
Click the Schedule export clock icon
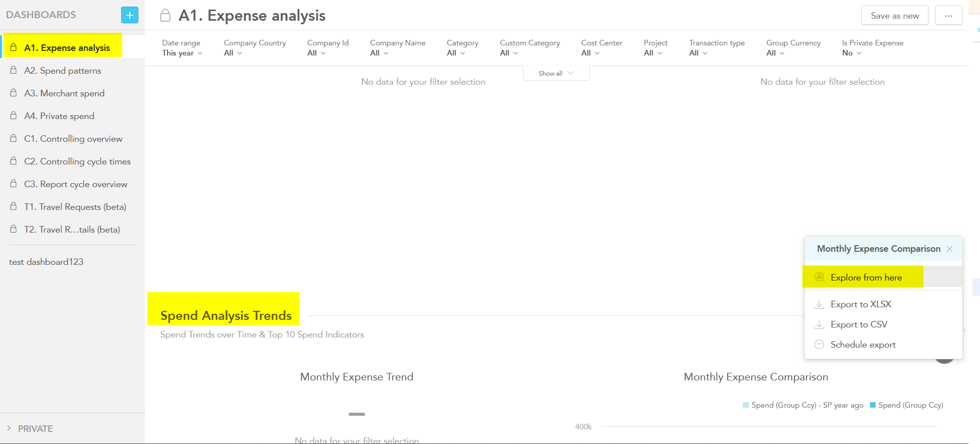coord(819,345)
